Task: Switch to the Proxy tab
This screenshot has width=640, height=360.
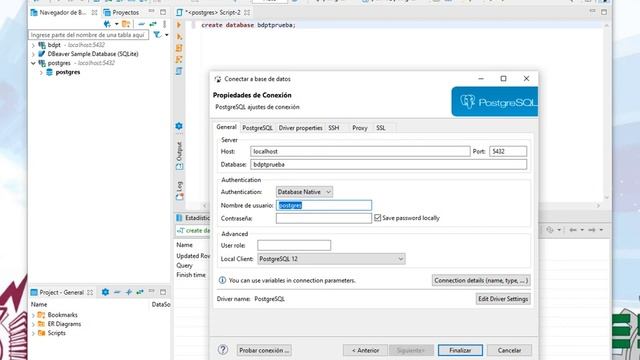Action: [x=360, y=128]
